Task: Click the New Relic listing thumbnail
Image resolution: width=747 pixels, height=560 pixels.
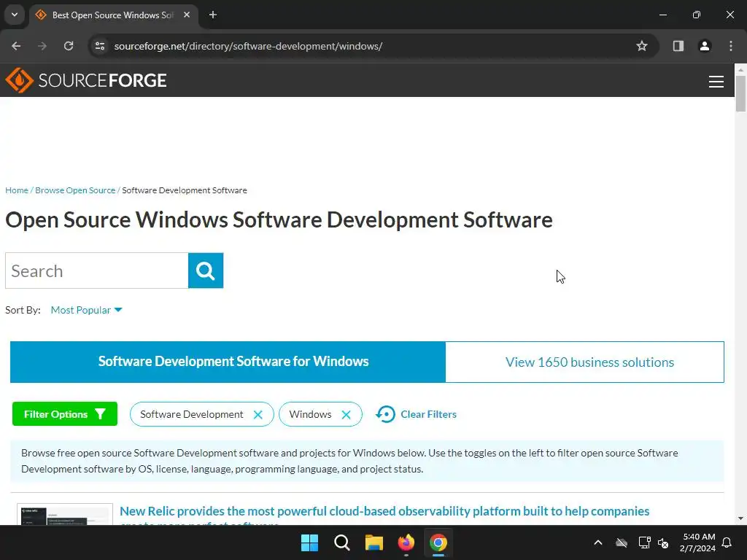Action: click(x=65, y=514)
